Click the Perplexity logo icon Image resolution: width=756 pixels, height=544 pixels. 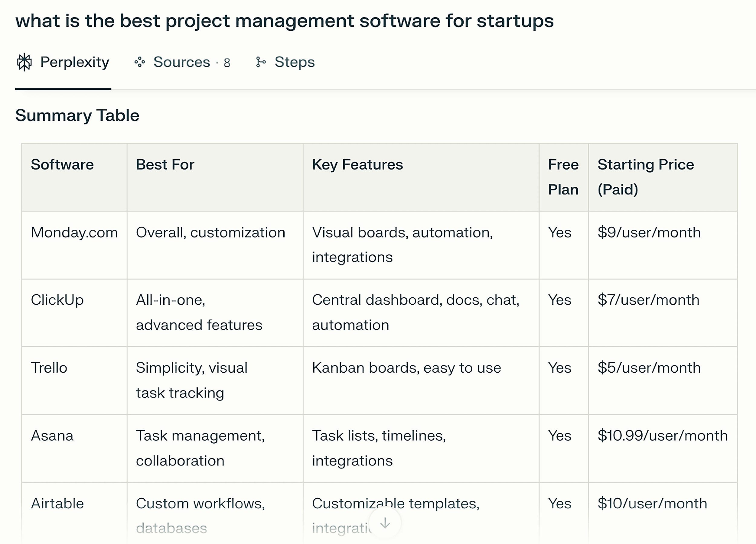[x=24, y=62]
